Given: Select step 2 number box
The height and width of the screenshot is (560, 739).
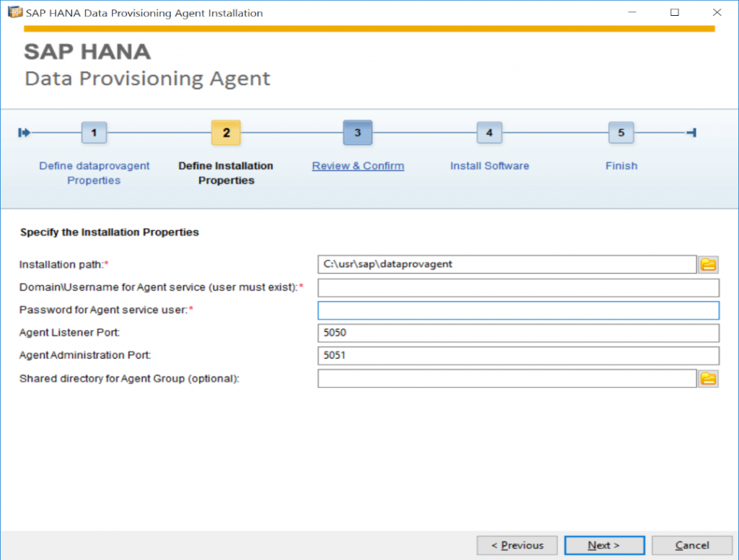Looking at the screenshot, I should click(x=226, y=133).
